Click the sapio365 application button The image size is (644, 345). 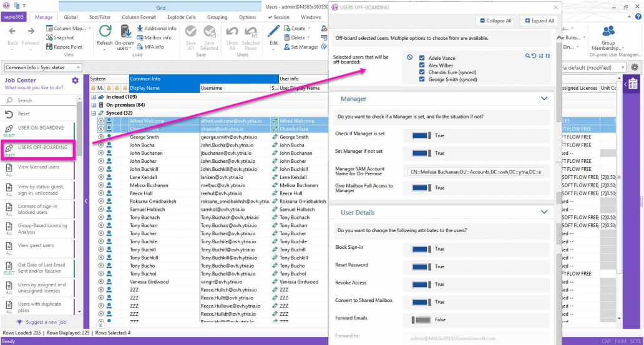14,17
